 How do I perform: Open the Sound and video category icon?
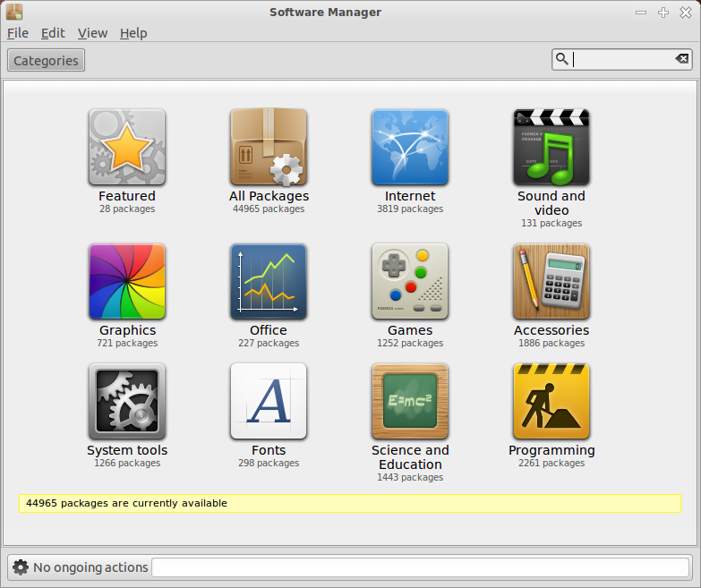click(x=551, y=147)
